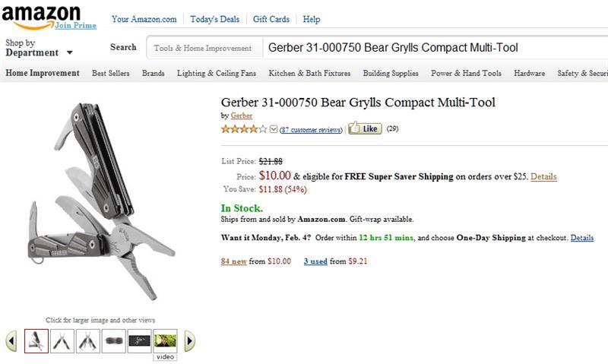Click the main multi-tool product image
The width and height of the screenshot is (608, 364).
pyautogui.click(x=106, y=201)
